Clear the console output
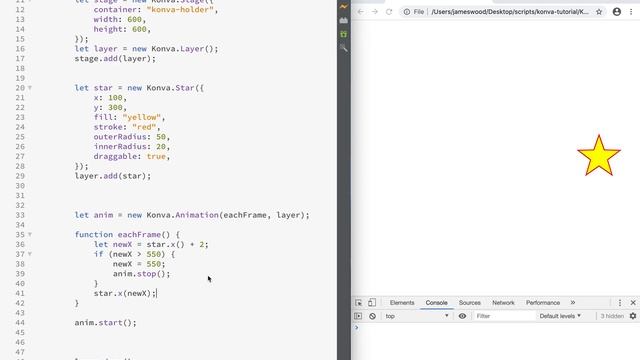The image size is (640, 360). [x=372, y=316]
